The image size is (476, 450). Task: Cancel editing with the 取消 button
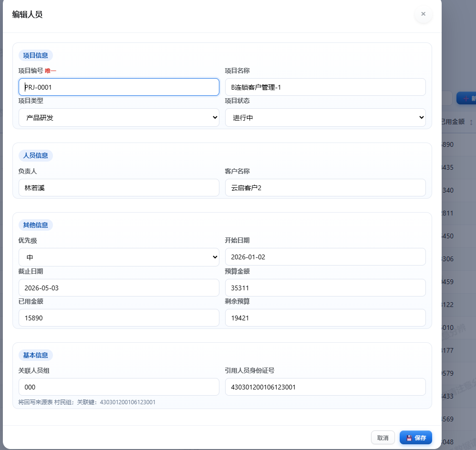(383, 438)
